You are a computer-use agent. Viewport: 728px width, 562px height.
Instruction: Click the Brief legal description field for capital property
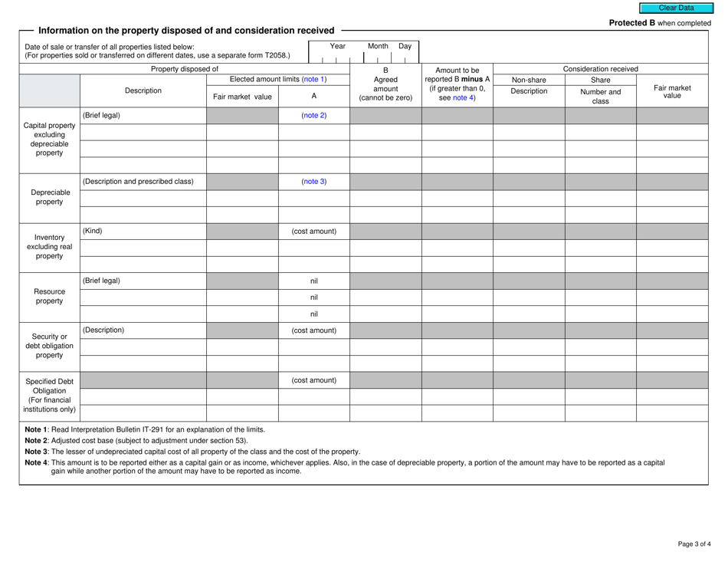[142, 115]
